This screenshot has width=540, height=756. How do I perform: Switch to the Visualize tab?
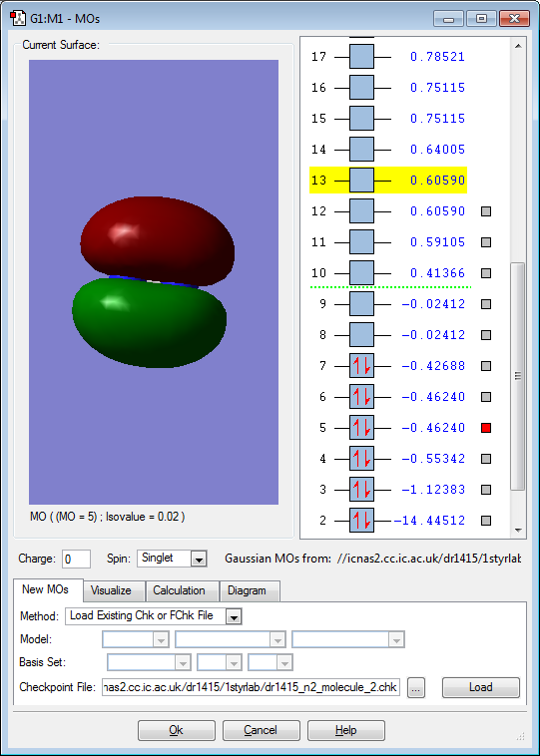111,590
